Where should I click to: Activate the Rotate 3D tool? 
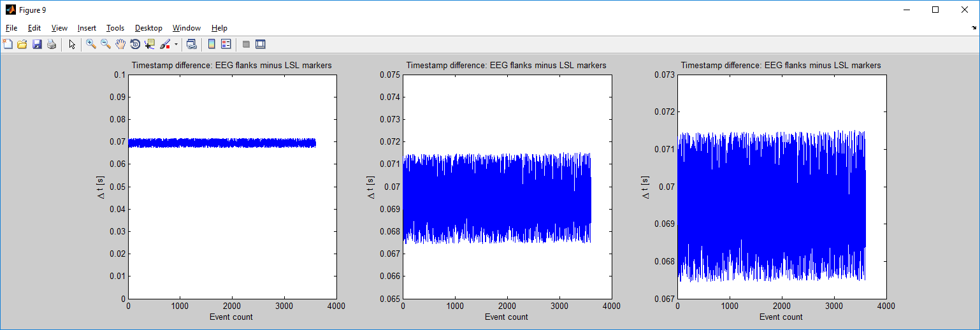coord(135,44)
